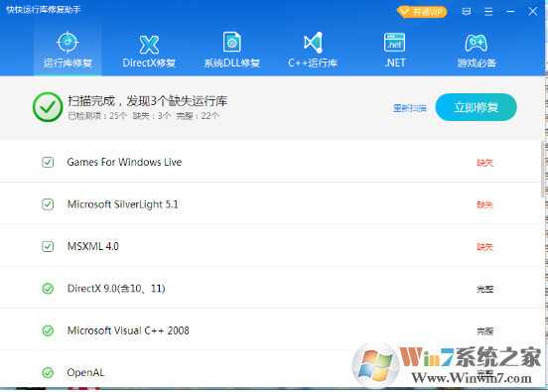Click 缺失 status of Games For Windows Live

[x=485, y=163]
